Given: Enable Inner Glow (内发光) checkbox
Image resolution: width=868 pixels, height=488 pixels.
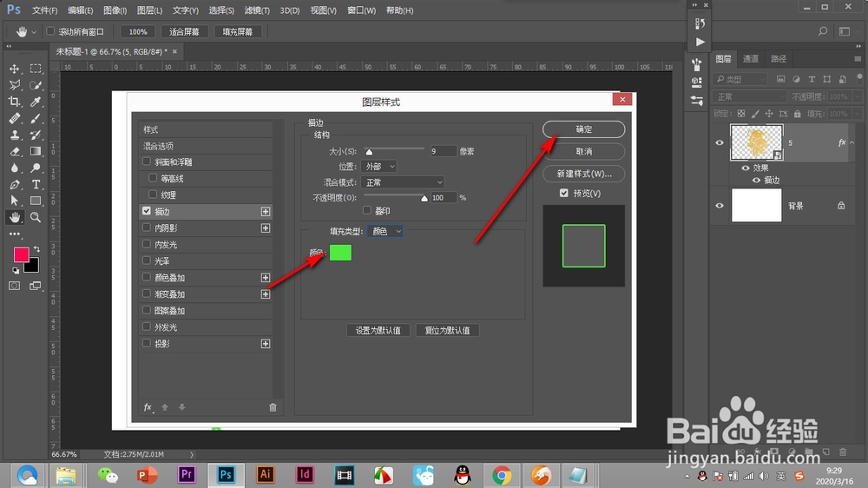Looking at the screenshot, I should (x=146, y=244).
